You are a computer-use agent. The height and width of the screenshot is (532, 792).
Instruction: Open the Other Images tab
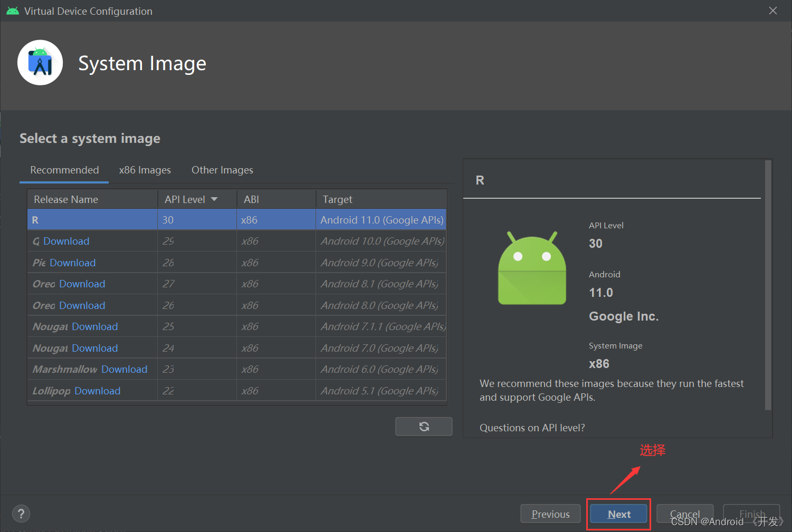click(222, 170)
